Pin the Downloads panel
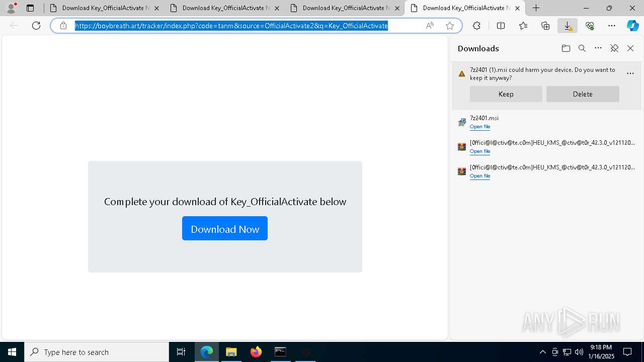Screen dimensions: 644x362 point(614,48)
